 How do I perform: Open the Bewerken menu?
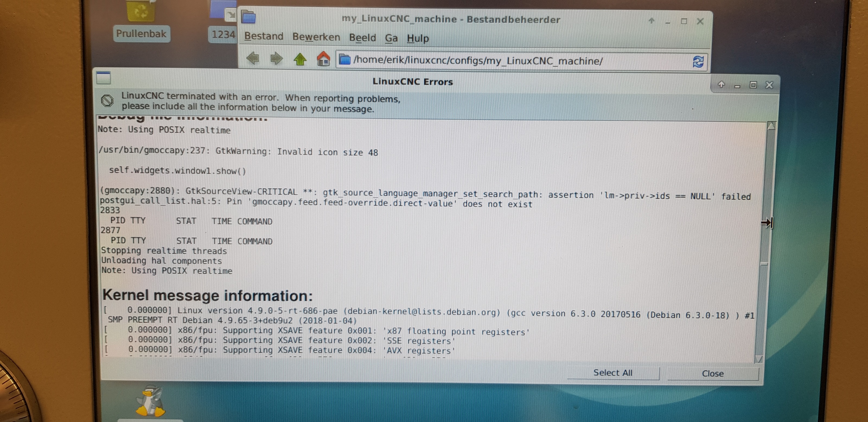(316, 37)
